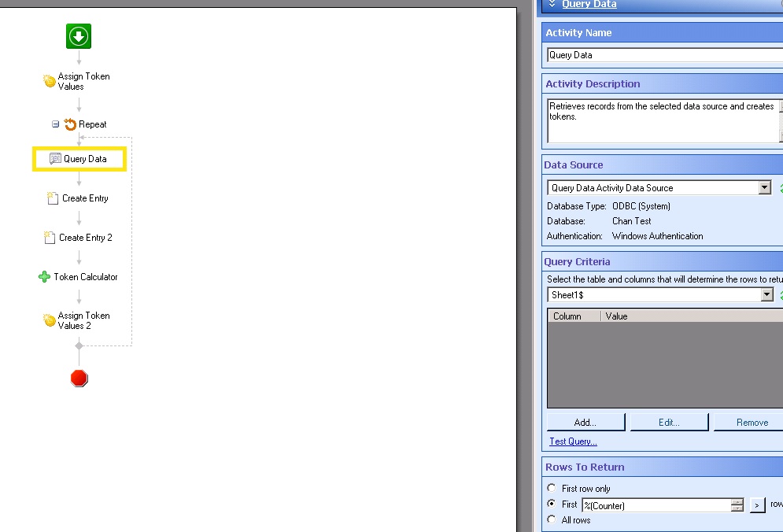Click the Activity Name input field
Image resolution: width=783 pixels, height=532 pixels.
click(665, 55)
